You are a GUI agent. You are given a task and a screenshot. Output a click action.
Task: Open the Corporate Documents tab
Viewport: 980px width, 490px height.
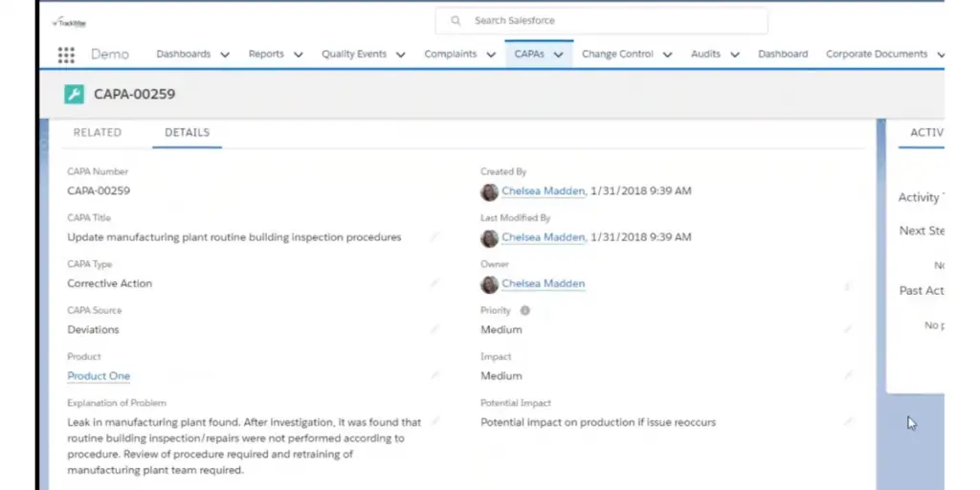tap(877, 55)
